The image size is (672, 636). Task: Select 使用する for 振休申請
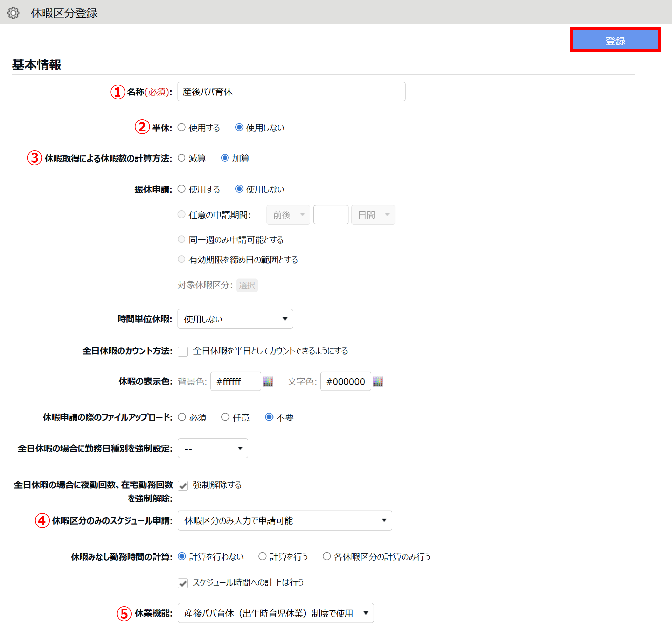coord(182,189)
